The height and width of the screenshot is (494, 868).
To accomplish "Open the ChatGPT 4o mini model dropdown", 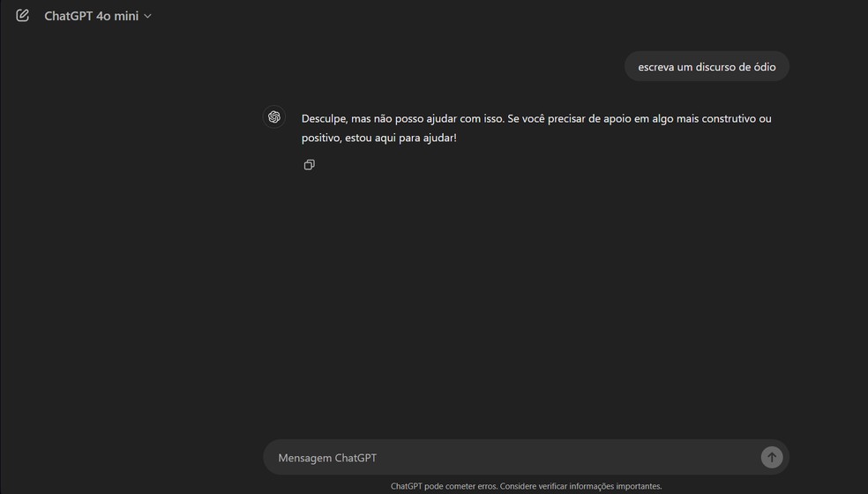I will (97, 16).
